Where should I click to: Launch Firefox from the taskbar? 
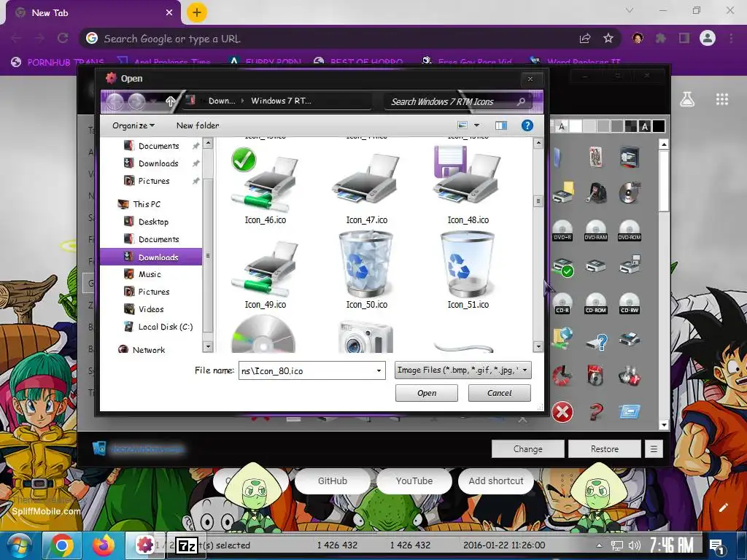[104, 545]
